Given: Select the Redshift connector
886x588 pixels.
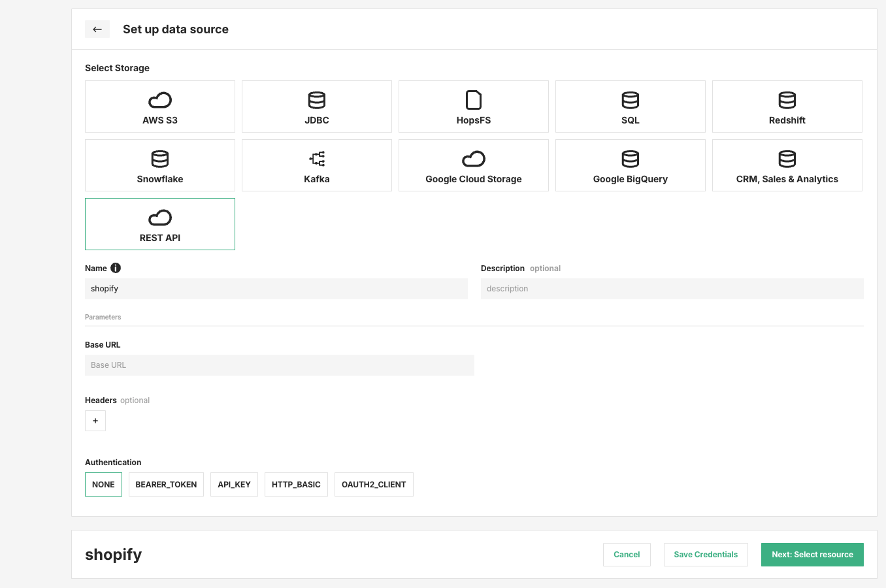Looking at the screenshot, I should click(787, 106).
